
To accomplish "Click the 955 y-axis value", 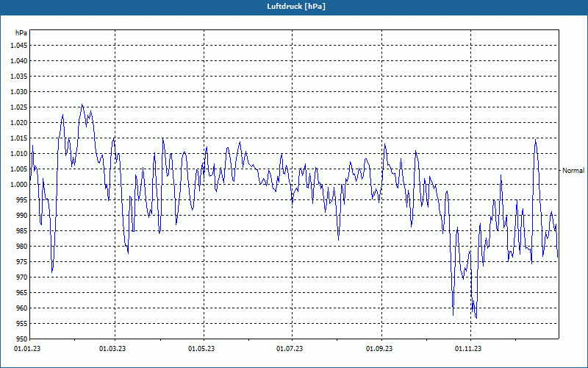I will 22,324.
